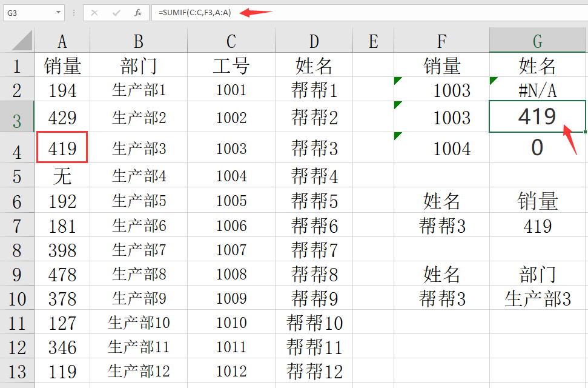This screenshot has width=588, height=388.
Task: Click cell 生产部1
Action: [139, 89]
